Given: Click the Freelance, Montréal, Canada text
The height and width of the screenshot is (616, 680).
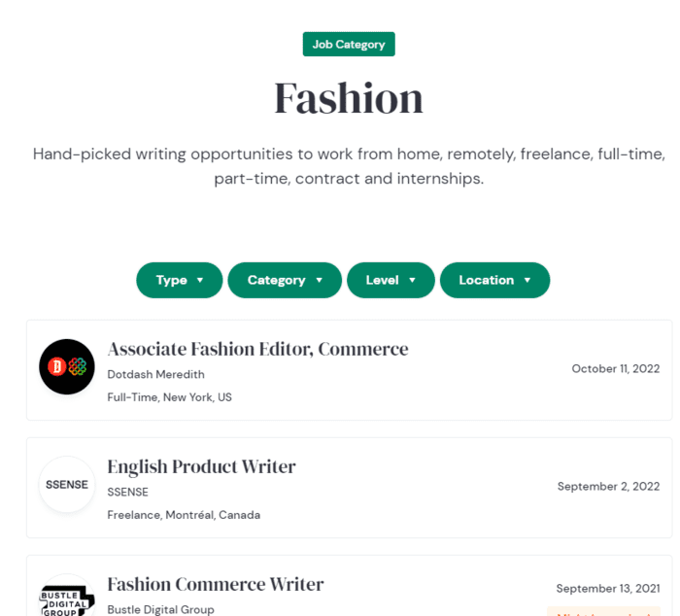Looking at the screenshot, I should (x=184, y=515).
